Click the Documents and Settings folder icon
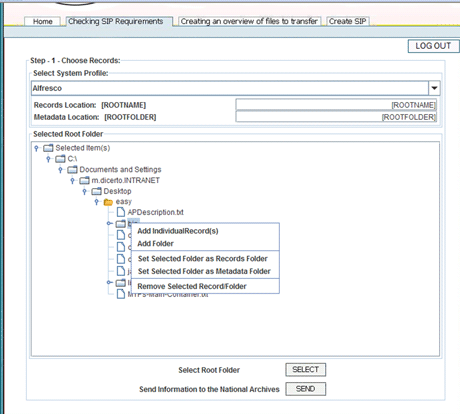The width and height of the screenshot is (460, 414). tap(72, 170)
